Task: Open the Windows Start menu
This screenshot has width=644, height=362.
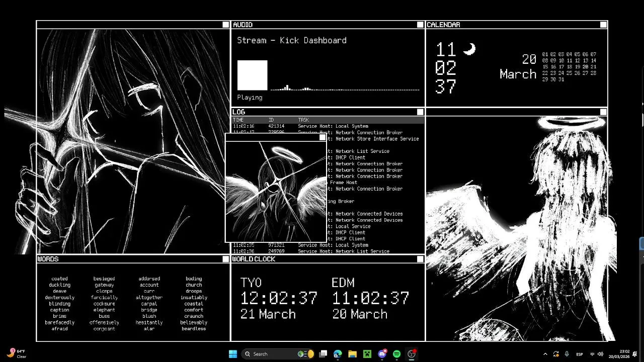Action: coord(233,354)
